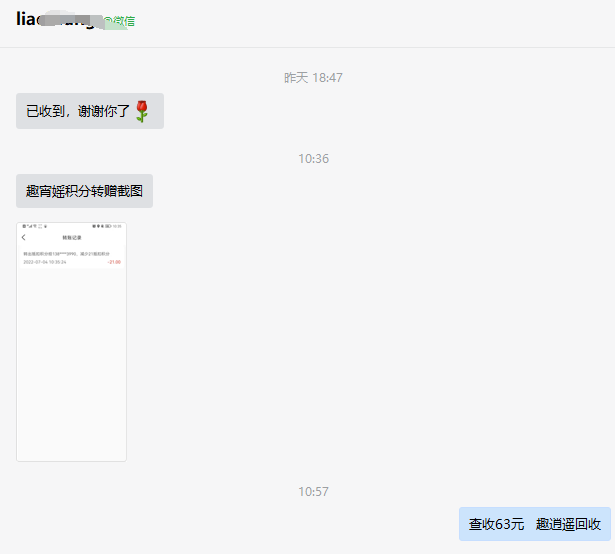Click 查收63元 text in sent message

tap(496, 524)
